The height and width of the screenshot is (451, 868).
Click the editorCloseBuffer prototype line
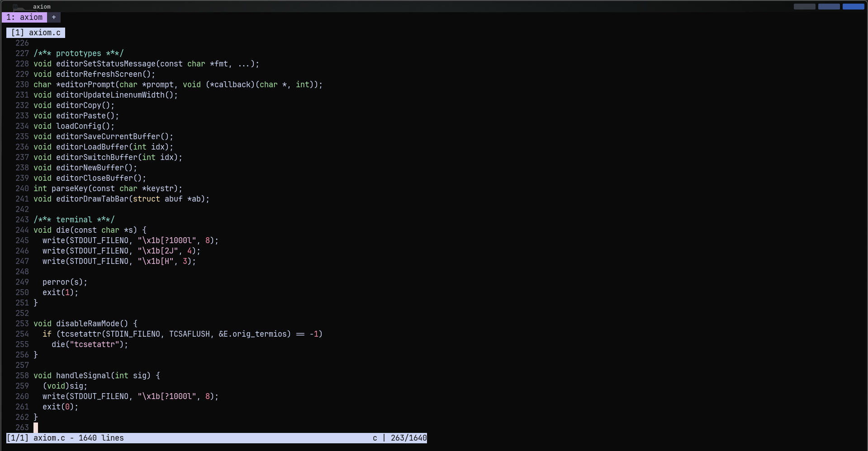tap(90, 178)
